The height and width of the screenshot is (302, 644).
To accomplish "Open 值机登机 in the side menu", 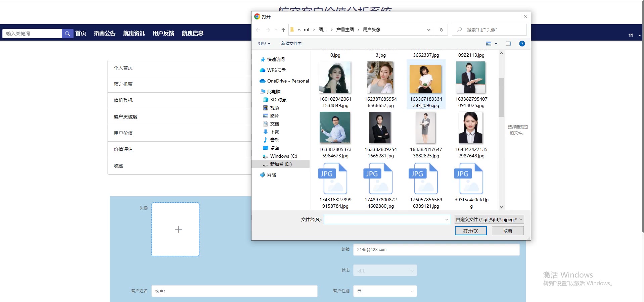I will 180,100.
